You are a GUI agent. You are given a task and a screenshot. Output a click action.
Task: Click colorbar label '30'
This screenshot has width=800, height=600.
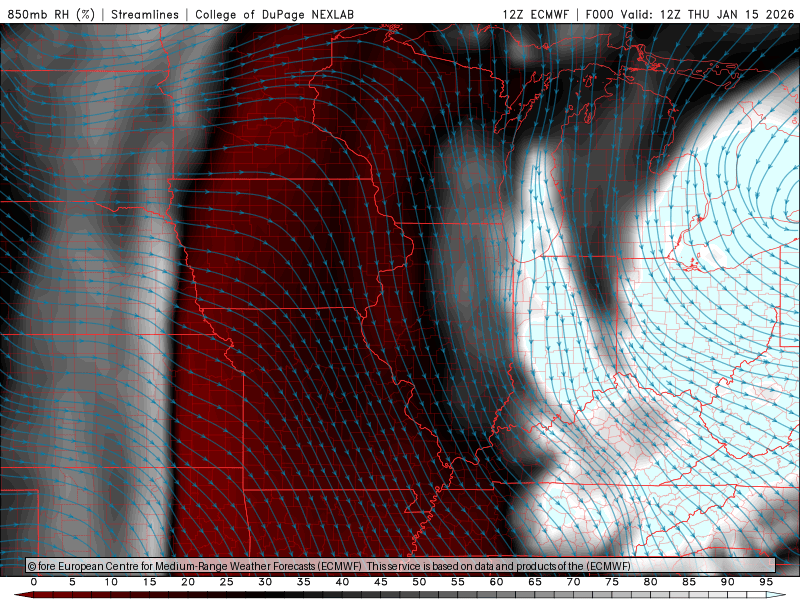point(265,582)
